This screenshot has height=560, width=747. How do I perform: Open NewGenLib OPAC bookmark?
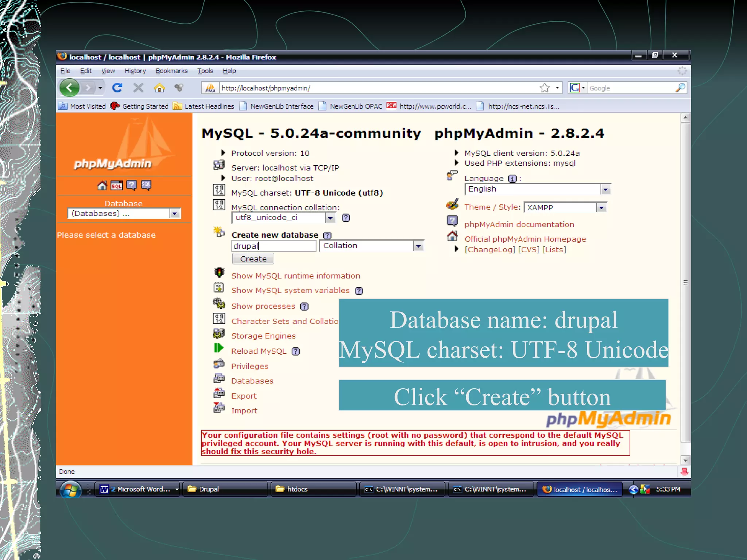click(x=351, y=106)
